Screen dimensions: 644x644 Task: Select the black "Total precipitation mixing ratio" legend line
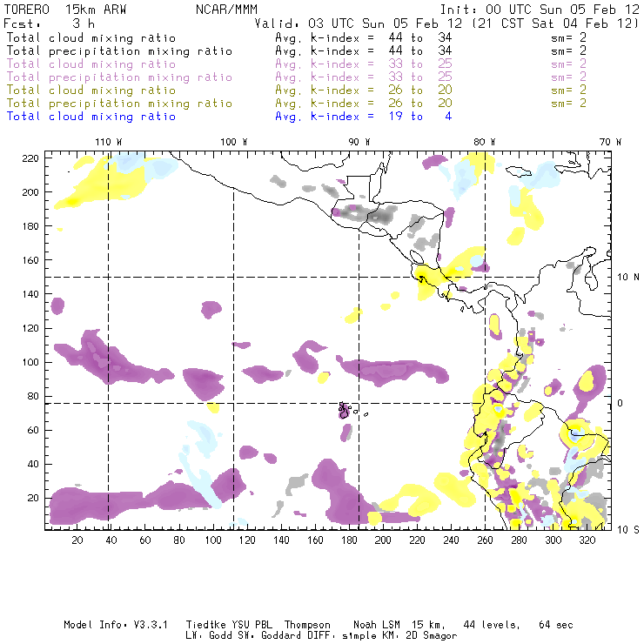coord(119,51)
